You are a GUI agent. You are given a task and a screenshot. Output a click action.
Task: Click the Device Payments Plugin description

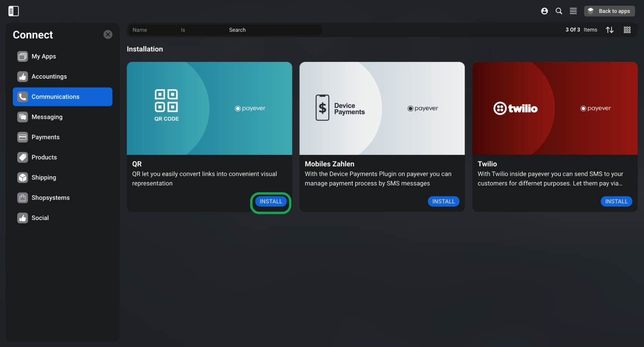click(x=378, y=179)
